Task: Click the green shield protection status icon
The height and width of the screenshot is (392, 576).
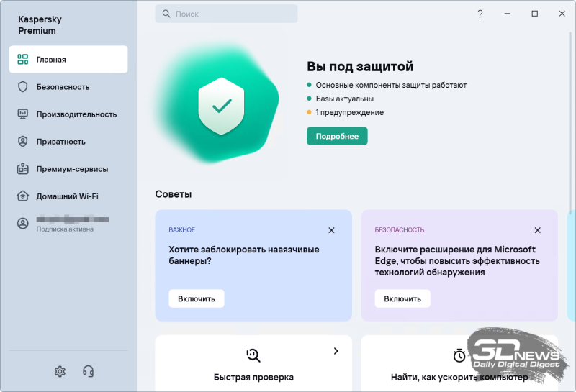Action: 221,106
